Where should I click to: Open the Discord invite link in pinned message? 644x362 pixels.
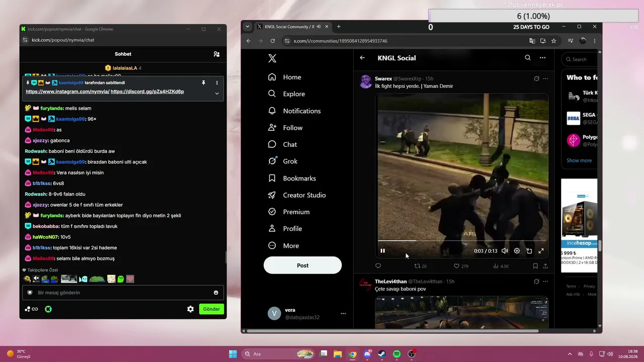coord(147,92)
